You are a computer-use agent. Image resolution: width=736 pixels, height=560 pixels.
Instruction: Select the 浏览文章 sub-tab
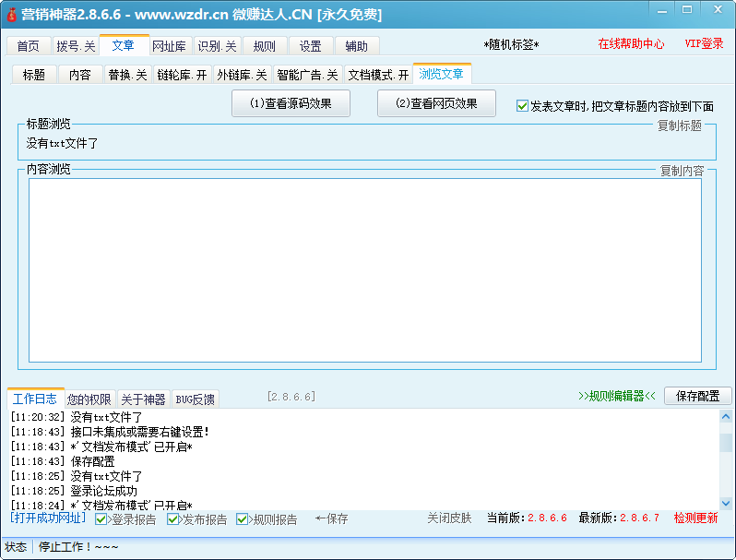441,74
